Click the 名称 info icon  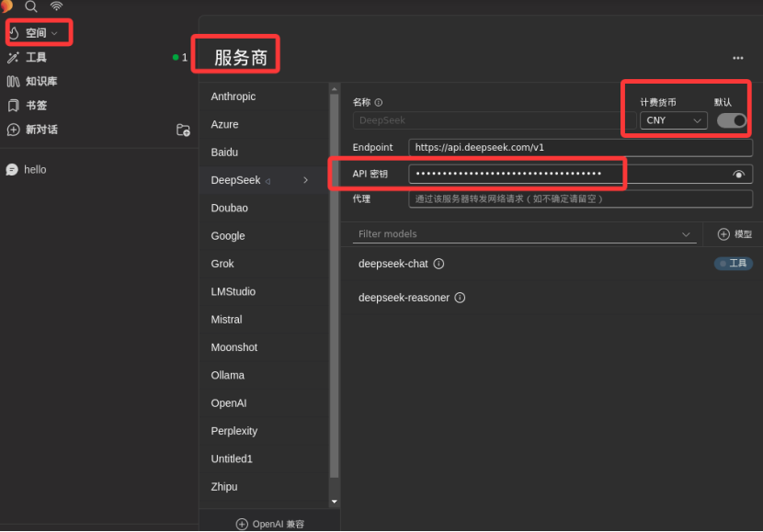click(379, 103)
